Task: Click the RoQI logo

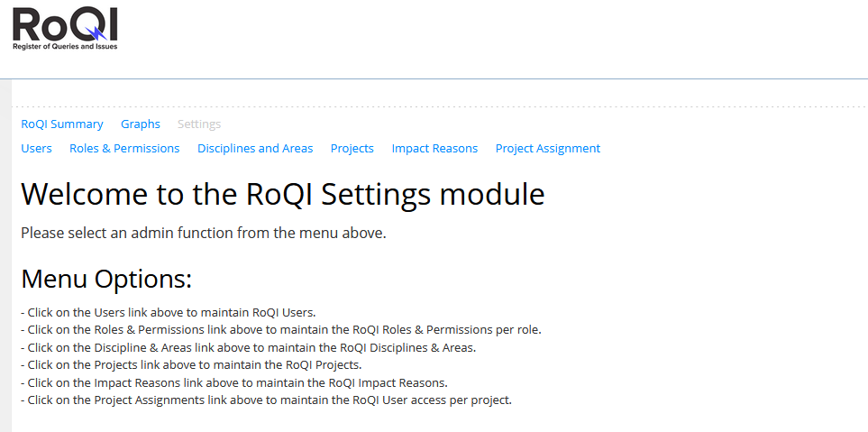Action: pyautogui.click(x=65, y=23)
